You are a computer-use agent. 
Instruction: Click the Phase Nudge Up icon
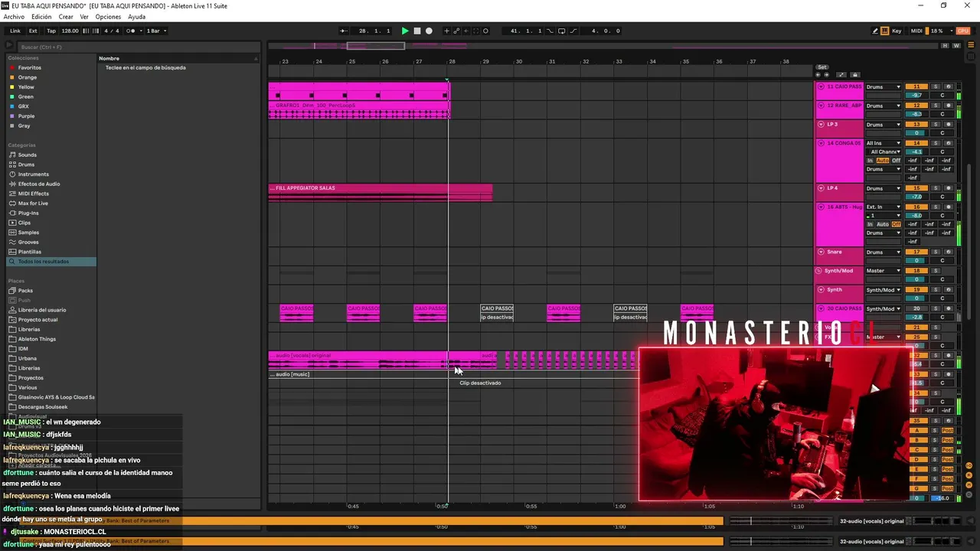[94, 31]
